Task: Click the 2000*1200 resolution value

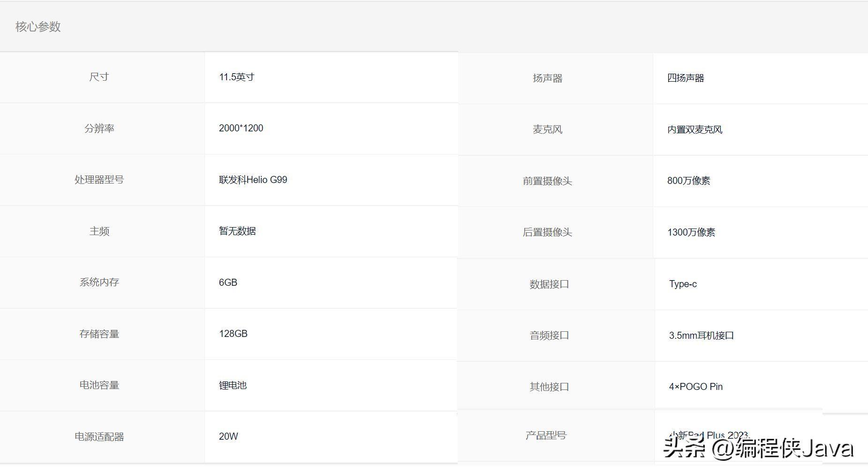Action: (241, 128)
